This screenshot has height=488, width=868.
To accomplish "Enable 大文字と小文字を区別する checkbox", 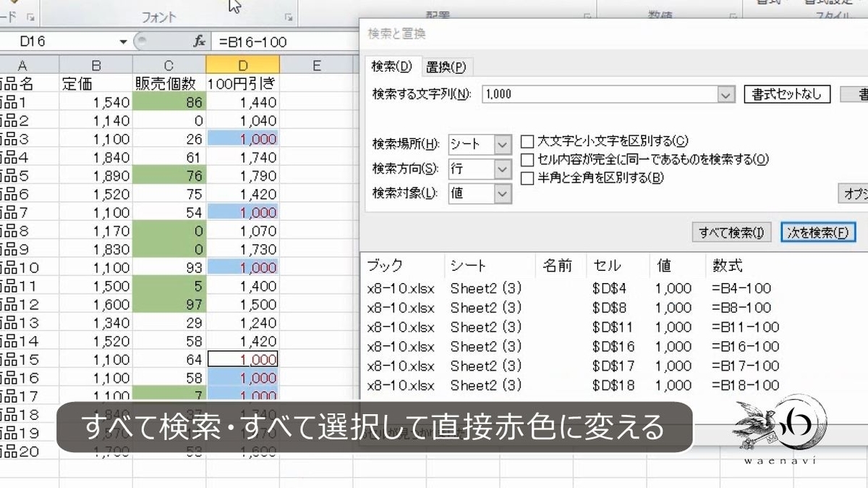I will coord(527,141).
